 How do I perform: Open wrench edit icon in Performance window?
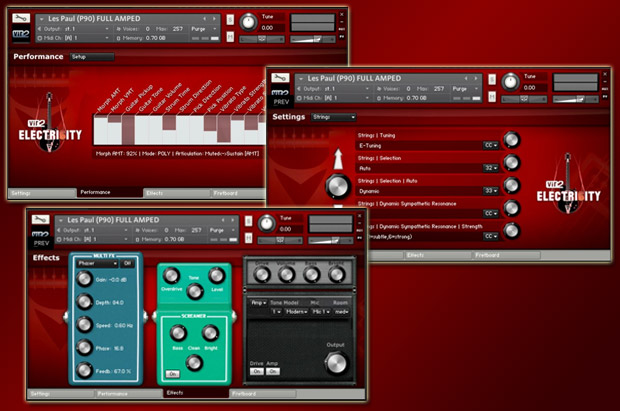point(21,18)
